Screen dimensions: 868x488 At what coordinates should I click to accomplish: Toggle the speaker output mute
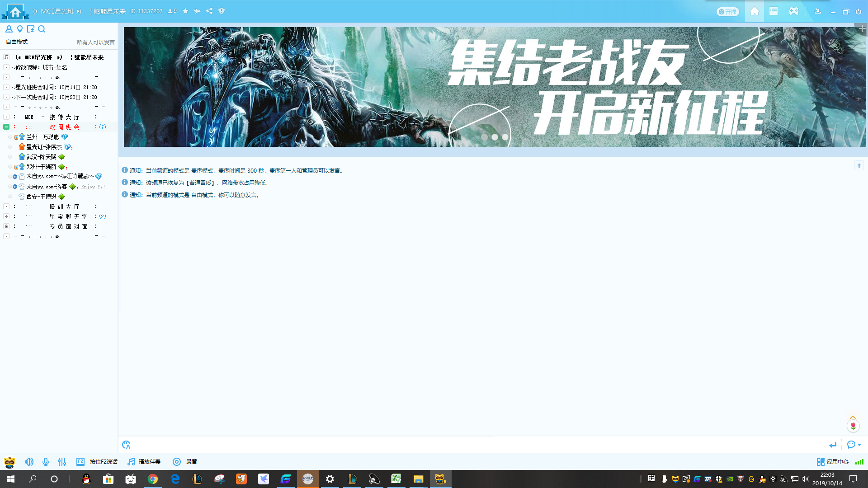click(29, 462)
